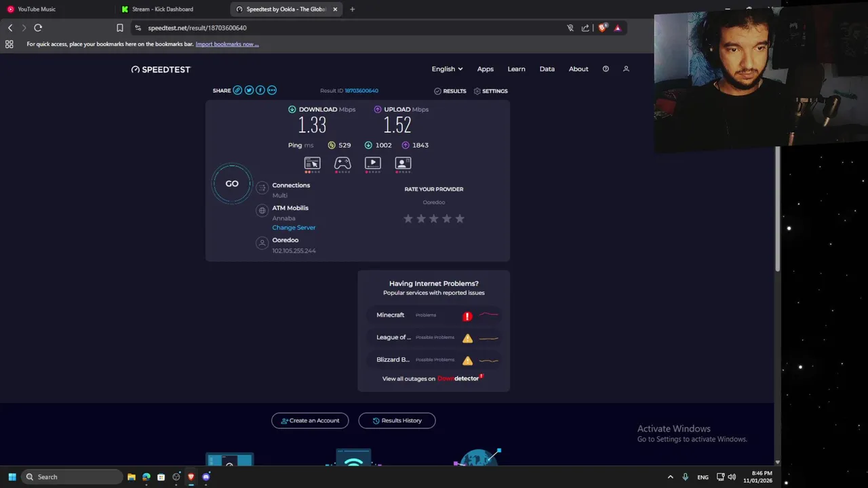Viewport: 868px width, 488px height.
Task: Open Results History
Action: [397, 420]
